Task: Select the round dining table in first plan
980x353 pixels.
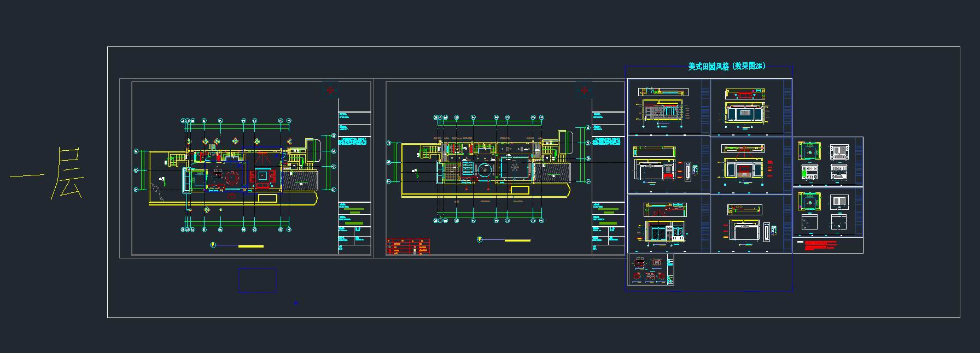Action: click(232, 178)
